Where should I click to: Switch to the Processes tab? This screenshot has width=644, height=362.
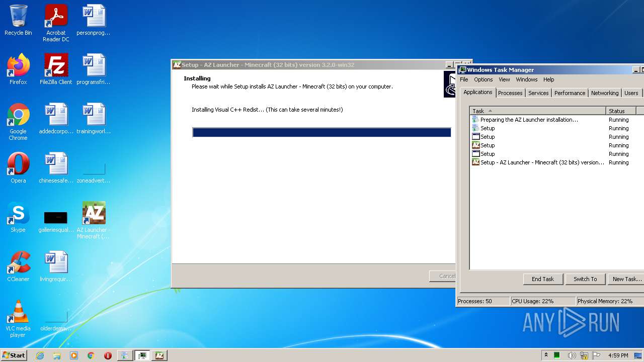coord(510,93)
